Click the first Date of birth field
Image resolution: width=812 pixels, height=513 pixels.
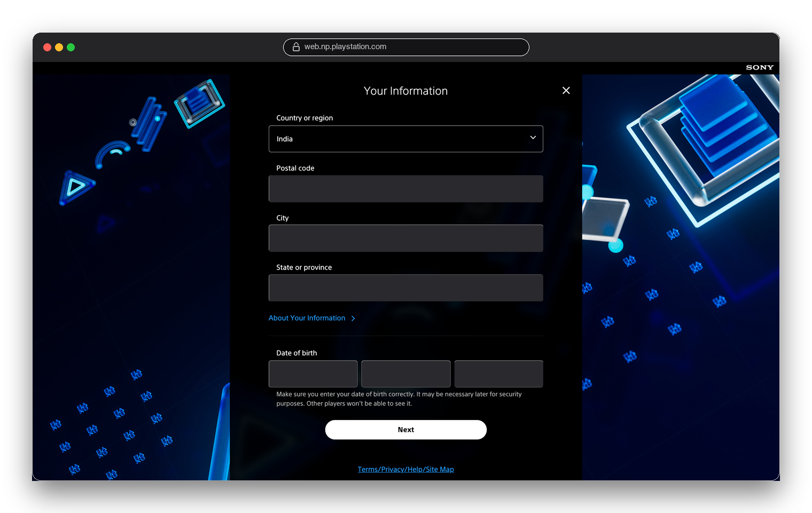tap(313, 374)
